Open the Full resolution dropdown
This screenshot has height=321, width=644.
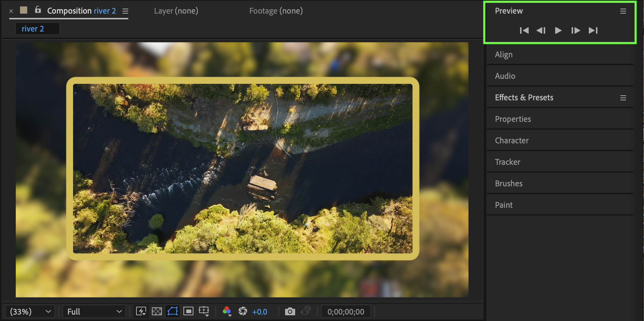(x=94, y=312)
